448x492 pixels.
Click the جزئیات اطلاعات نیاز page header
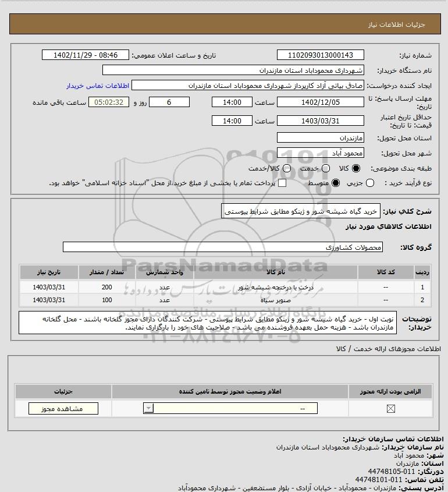point(397,24)
